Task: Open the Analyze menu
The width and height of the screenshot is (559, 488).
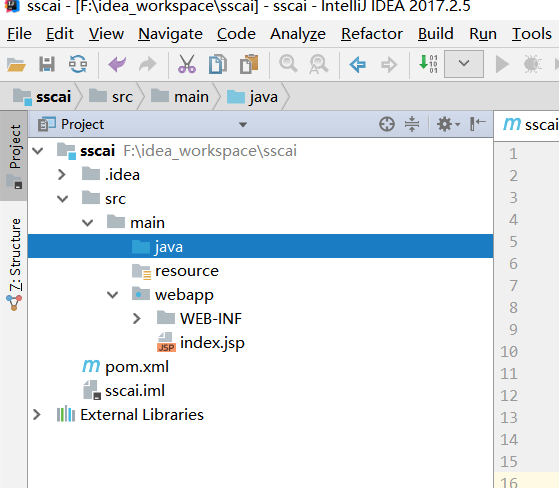Action: click(298, 34)
